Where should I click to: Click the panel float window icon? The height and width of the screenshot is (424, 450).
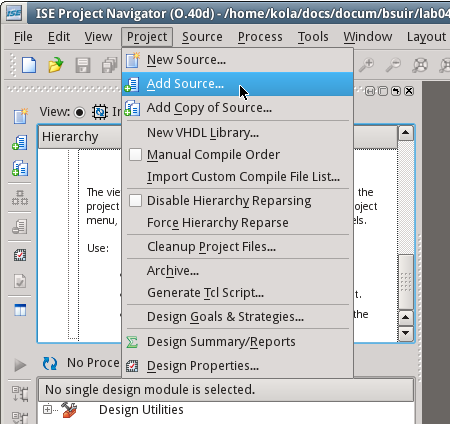(x=383, y=91)
